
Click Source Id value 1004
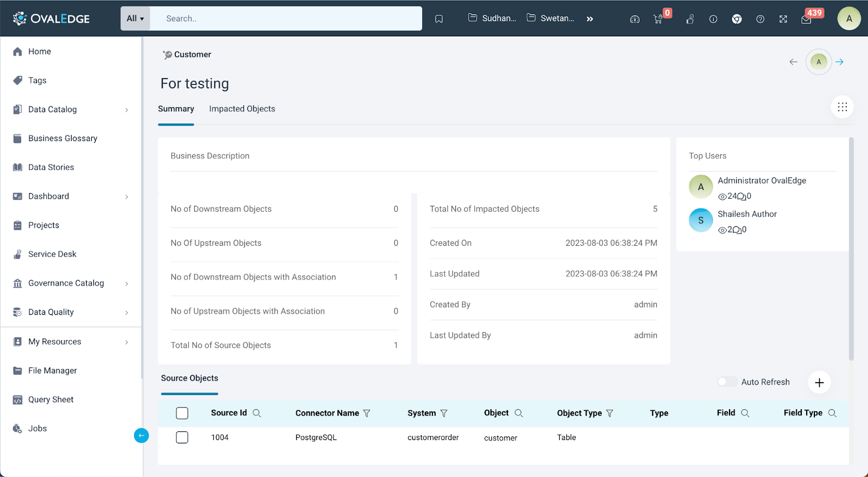coord(220,437)
